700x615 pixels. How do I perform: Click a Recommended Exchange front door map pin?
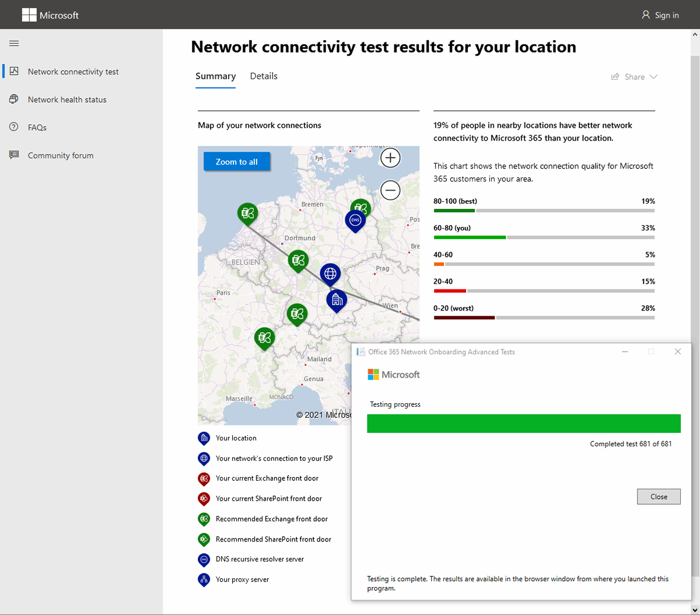[x=299, y=260]
